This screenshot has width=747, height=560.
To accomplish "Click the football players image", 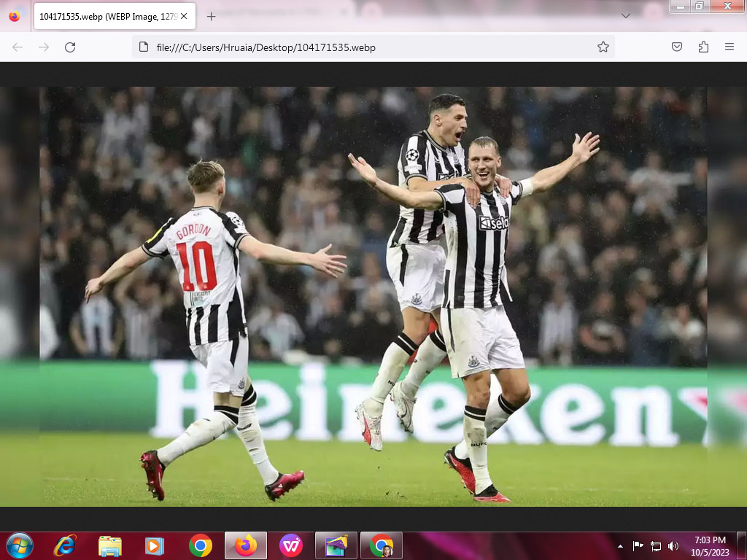I will click(x=373, y=296).
